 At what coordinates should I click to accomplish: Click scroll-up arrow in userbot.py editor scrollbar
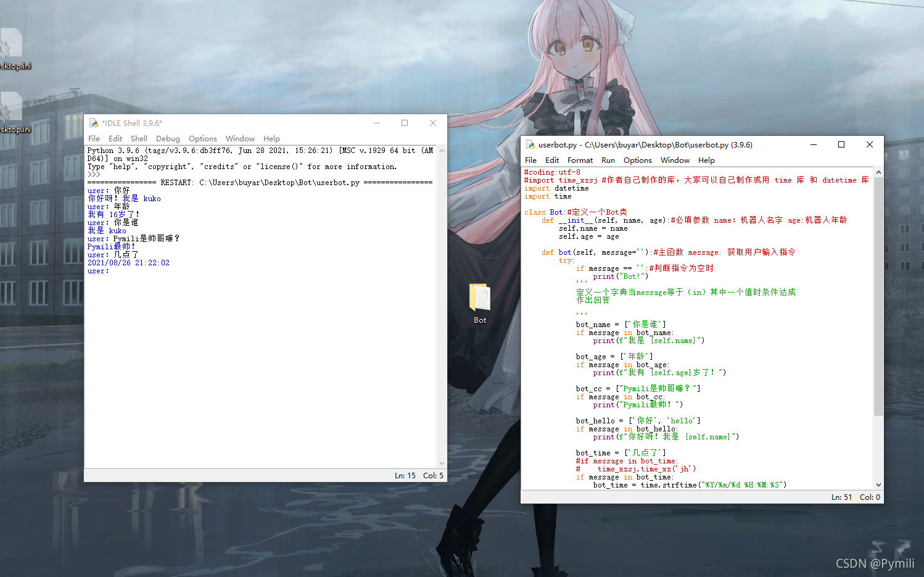point(878,172)
